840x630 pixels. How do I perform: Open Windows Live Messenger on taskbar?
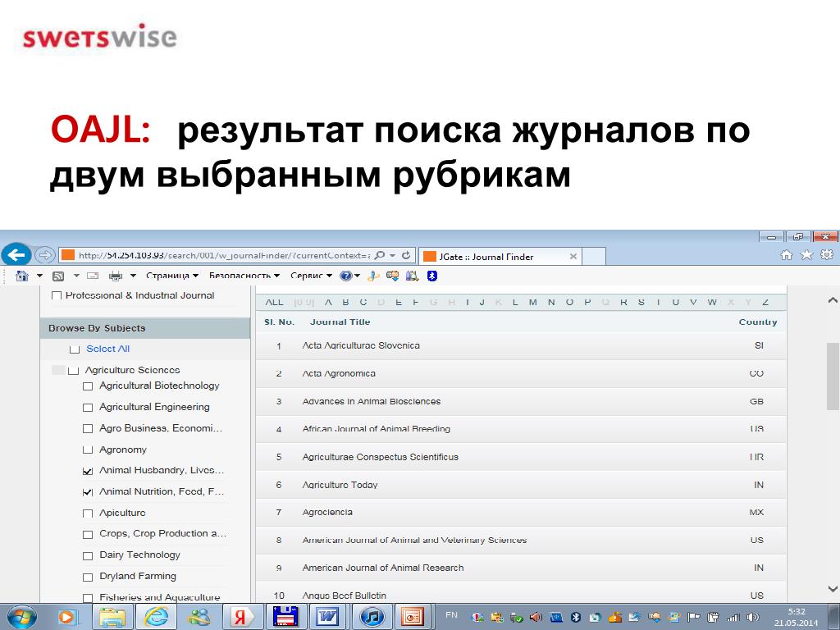pos(199,617)
